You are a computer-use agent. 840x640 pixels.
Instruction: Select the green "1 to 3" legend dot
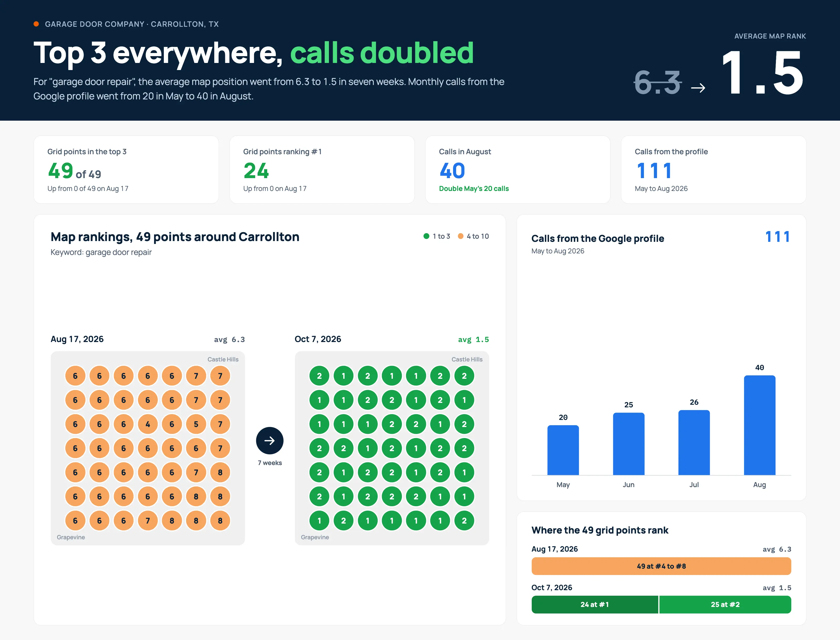coord(426,236)
